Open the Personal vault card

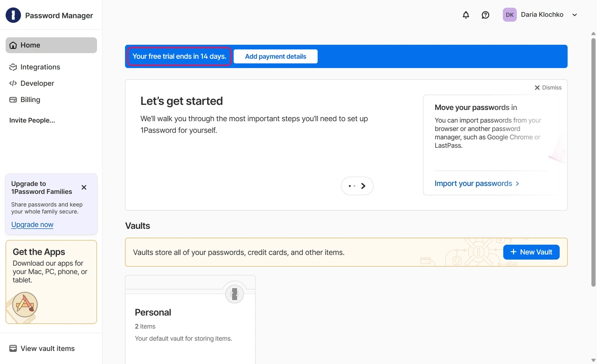190,319
